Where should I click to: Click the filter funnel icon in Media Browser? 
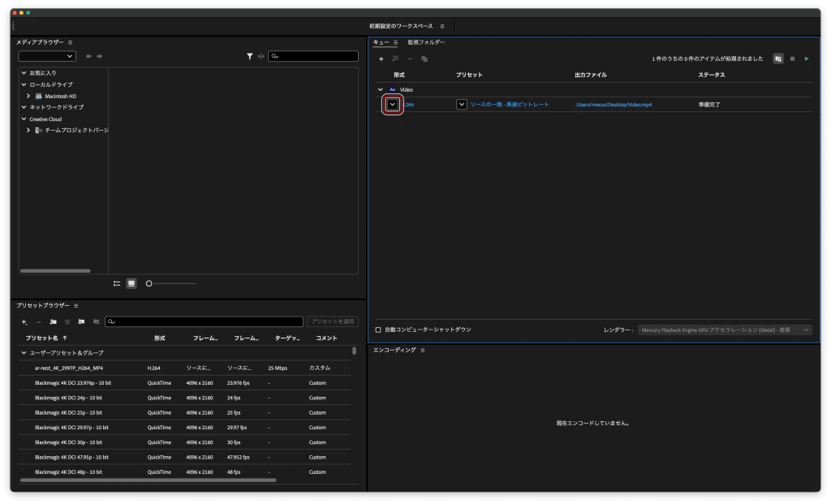pos(250,56)
